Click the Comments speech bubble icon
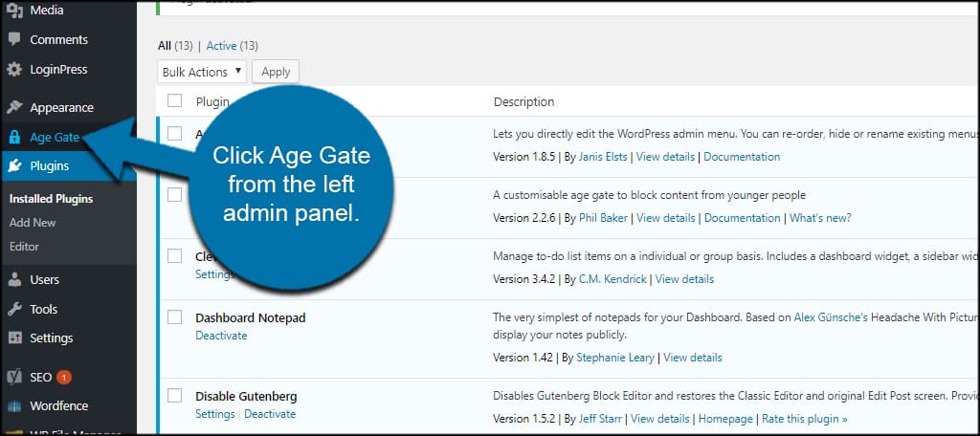The height and width of the screenshot is (436, 980). [14, 39]
